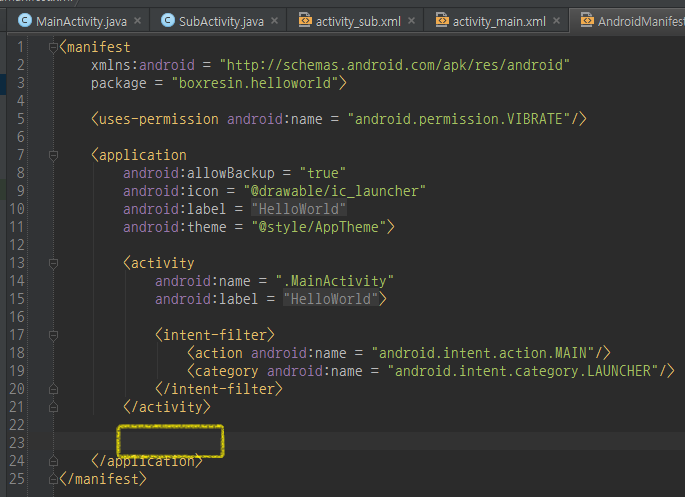Click the XML file icon on AndroidManifest tab
The height and width of the screenshot is (497, 685).
pyautogui.click(x=587, y=20)
